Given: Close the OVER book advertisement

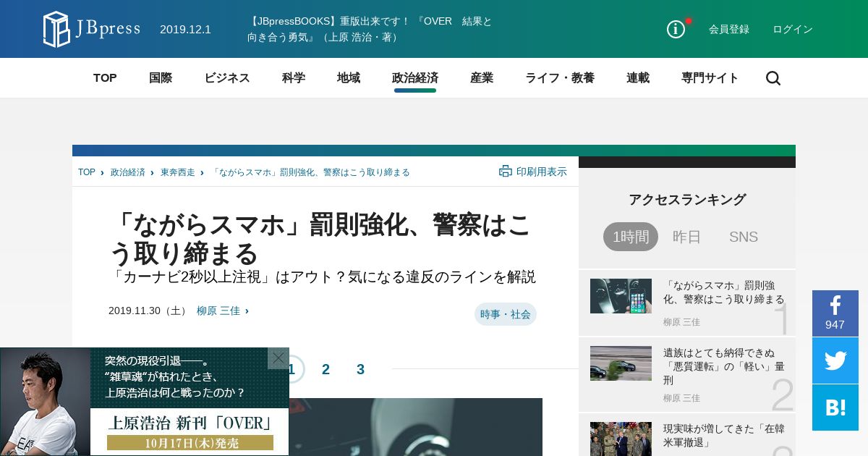Looking at the screenshot, I should [x=278, y=358].
